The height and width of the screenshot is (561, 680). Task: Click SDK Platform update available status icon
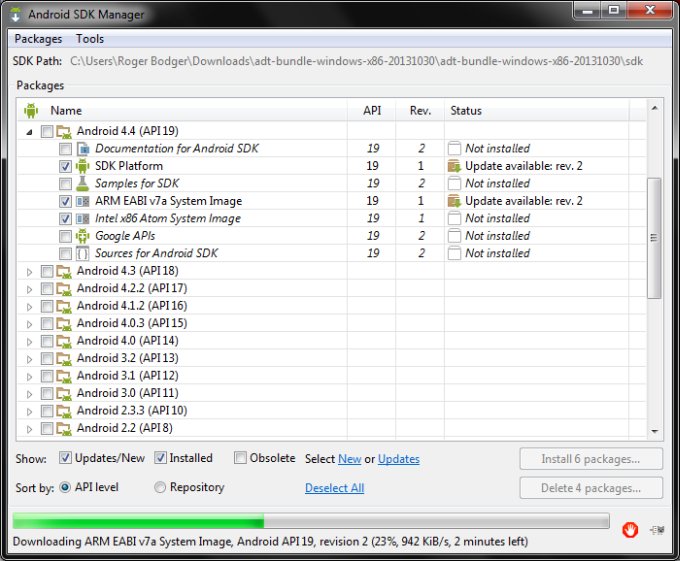pos(454,166)
